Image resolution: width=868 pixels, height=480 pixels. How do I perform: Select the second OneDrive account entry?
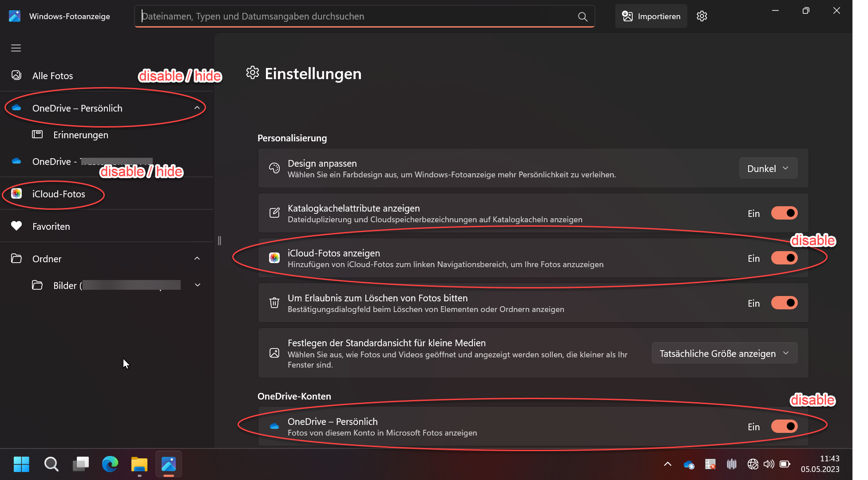[107, 161]
